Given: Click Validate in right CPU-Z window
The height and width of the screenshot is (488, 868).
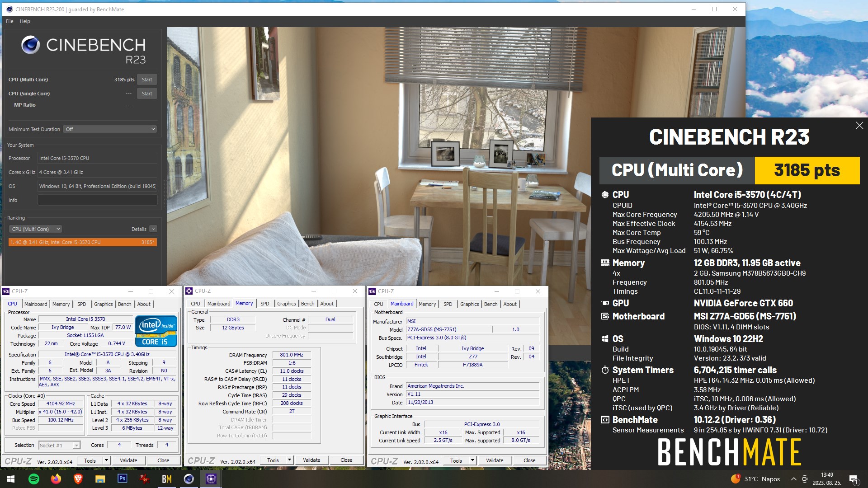Looking at the screenshot, I should (495, 461).
